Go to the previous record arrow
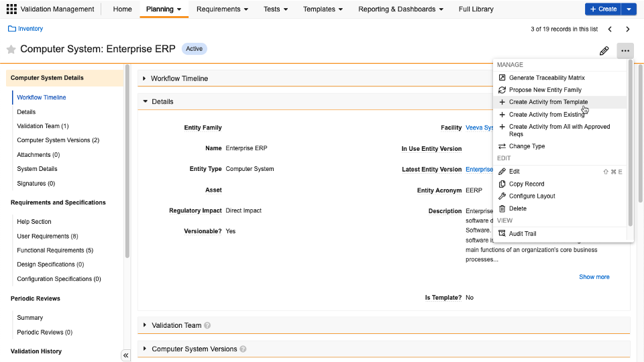 (610, 29)
